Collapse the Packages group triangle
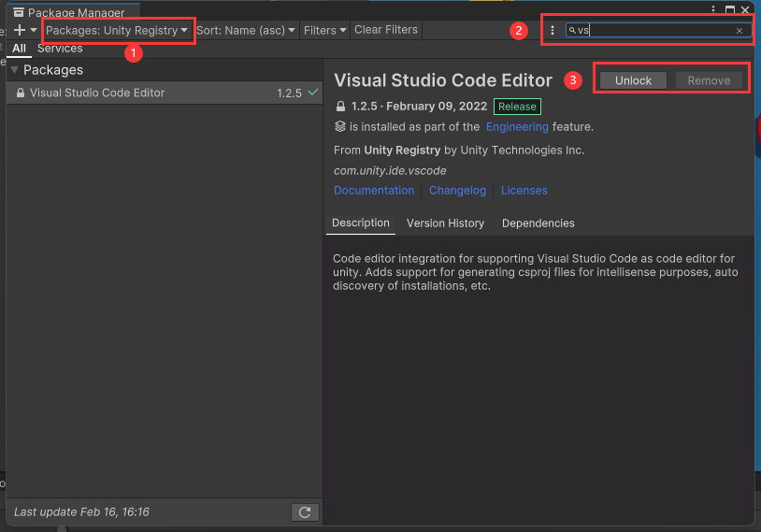Viewport: 761px width, 532px height. point(15,70)
